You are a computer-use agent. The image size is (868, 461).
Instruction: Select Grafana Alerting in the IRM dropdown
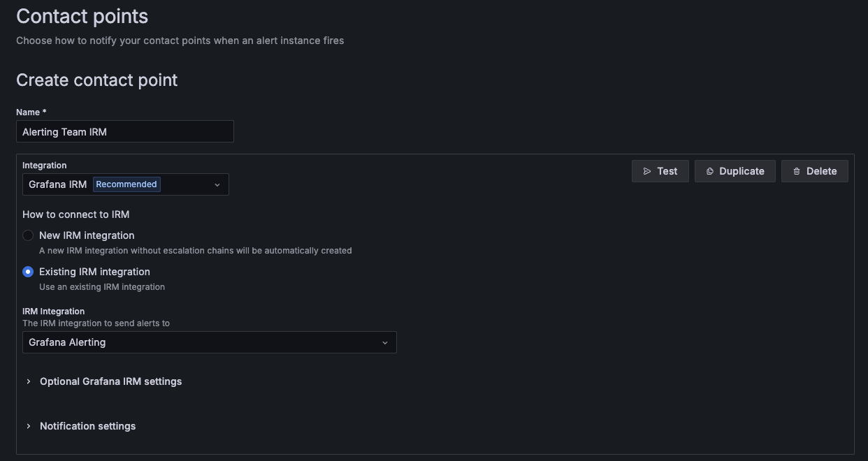point(66,342)
